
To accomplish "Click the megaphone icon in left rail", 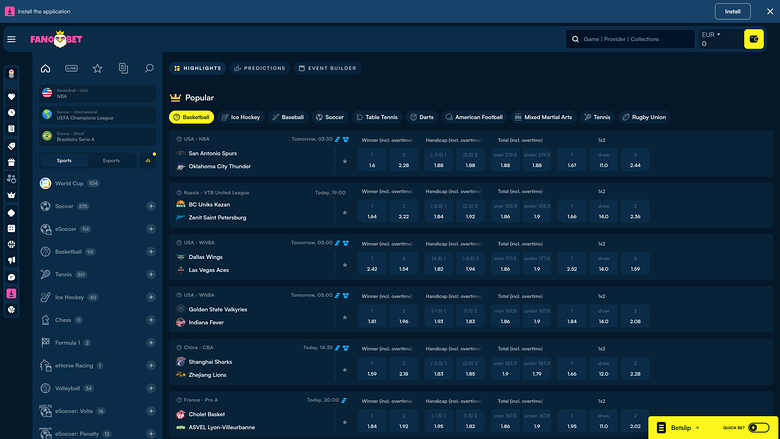I will 11,261.
